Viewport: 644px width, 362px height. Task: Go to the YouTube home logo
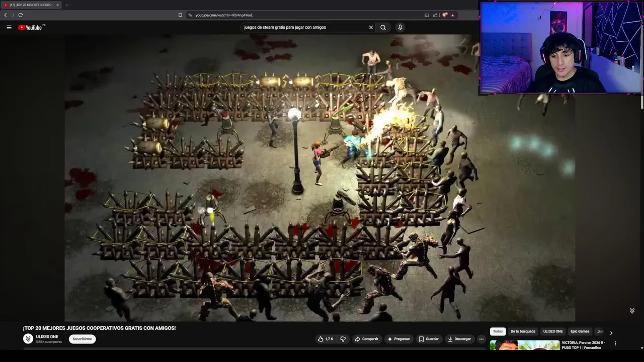30,27
